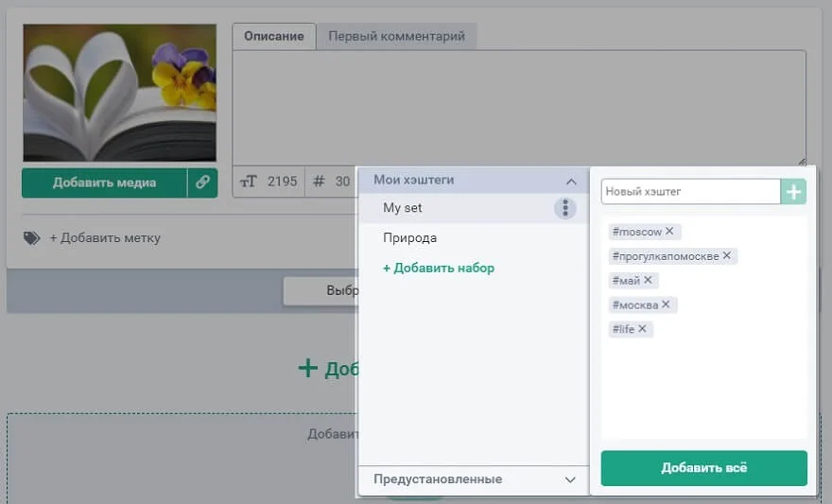Expand the Предустановленные section

pos(570,479)
